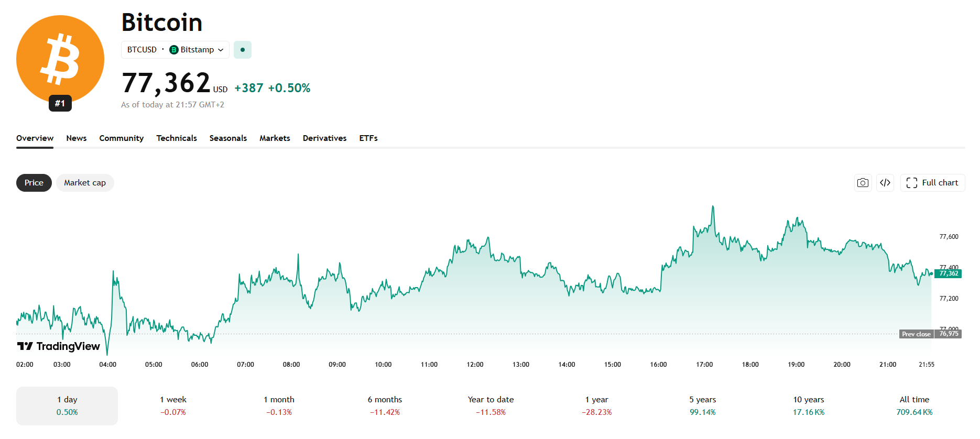Image resolution: width=980 pixels, height=439 pixels.
Task: Click the +387 price change
Action: tap(249, 88)
